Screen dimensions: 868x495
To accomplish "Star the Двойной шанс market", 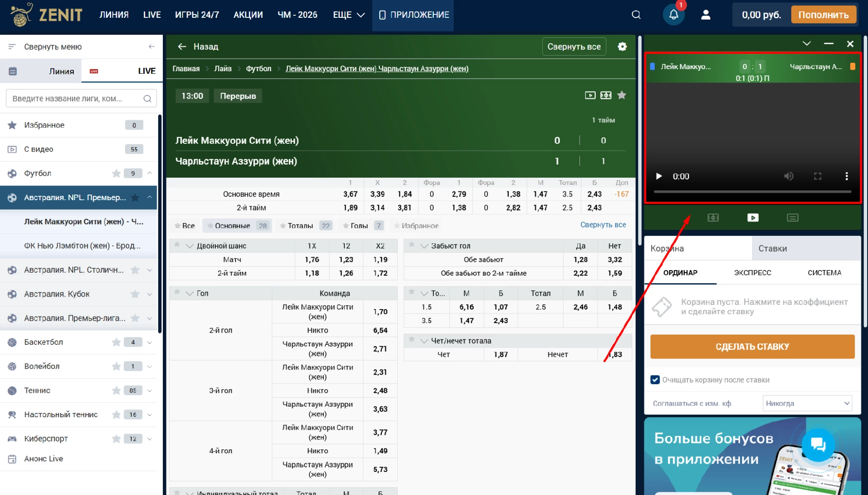I will point(177,245).
